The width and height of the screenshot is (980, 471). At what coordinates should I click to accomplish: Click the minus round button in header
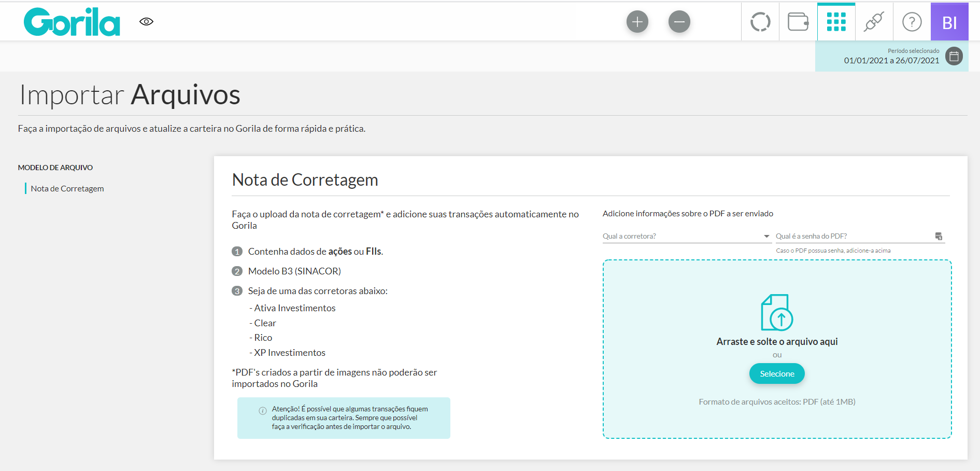coord(679,22)
